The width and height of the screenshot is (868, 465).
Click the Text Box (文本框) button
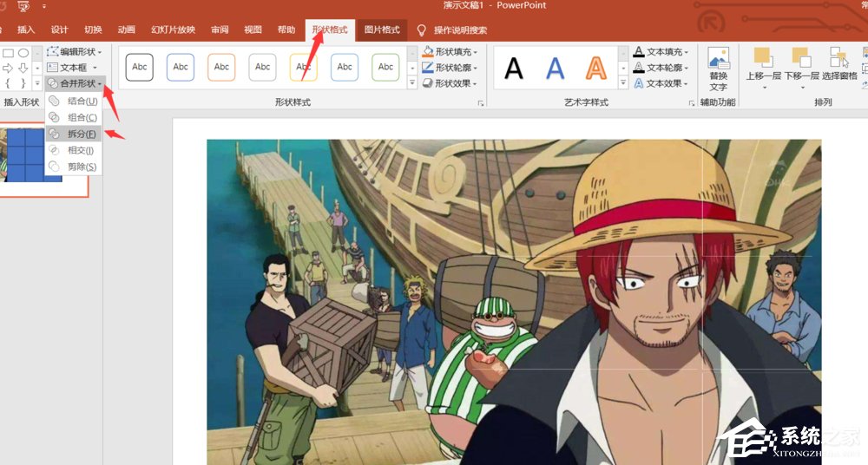point(72,68)
